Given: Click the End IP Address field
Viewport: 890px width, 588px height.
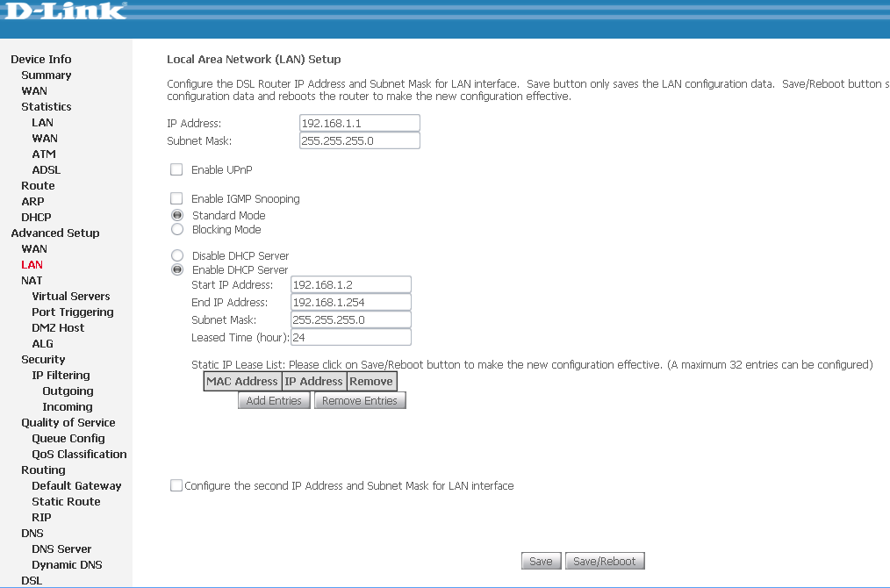Looking at the screenshot, I should (351, 303).
